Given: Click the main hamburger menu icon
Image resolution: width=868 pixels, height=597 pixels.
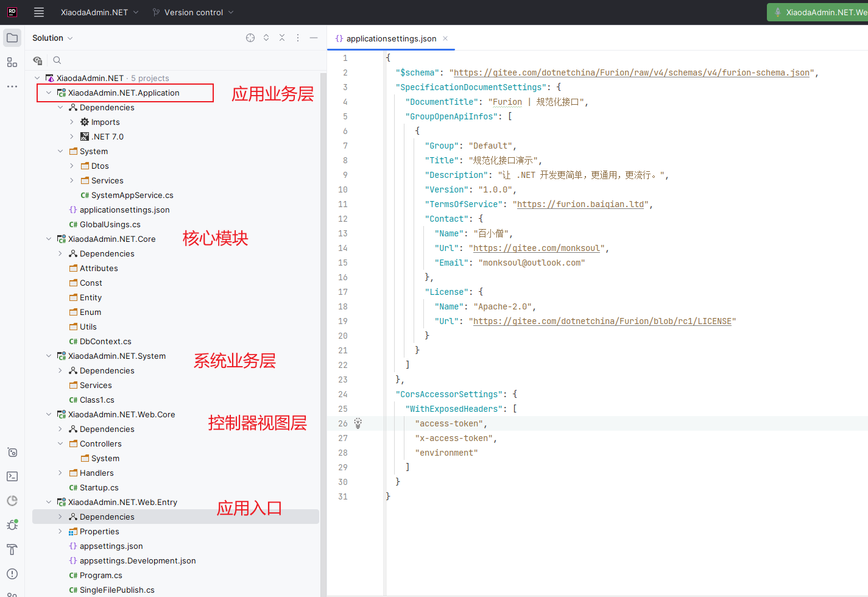Looking at the screenshot, I should 39,12.
